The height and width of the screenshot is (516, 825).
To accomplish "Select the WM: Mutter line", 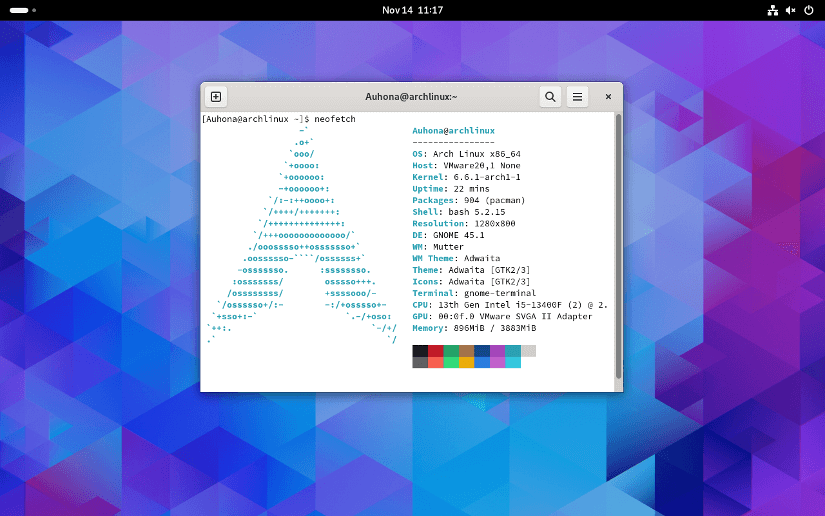I will pyautogui.click(x=438, y=247).
